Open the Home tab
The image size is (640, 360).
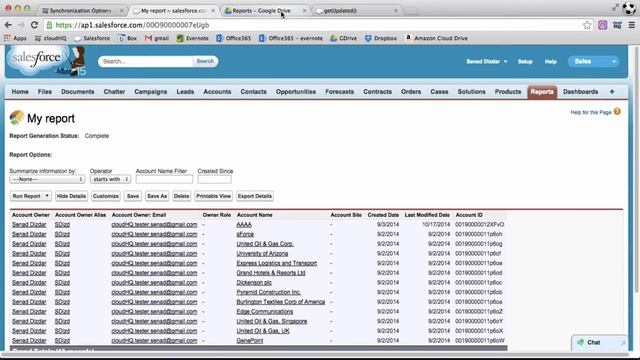pyautogui.click(x=20, y=92)
